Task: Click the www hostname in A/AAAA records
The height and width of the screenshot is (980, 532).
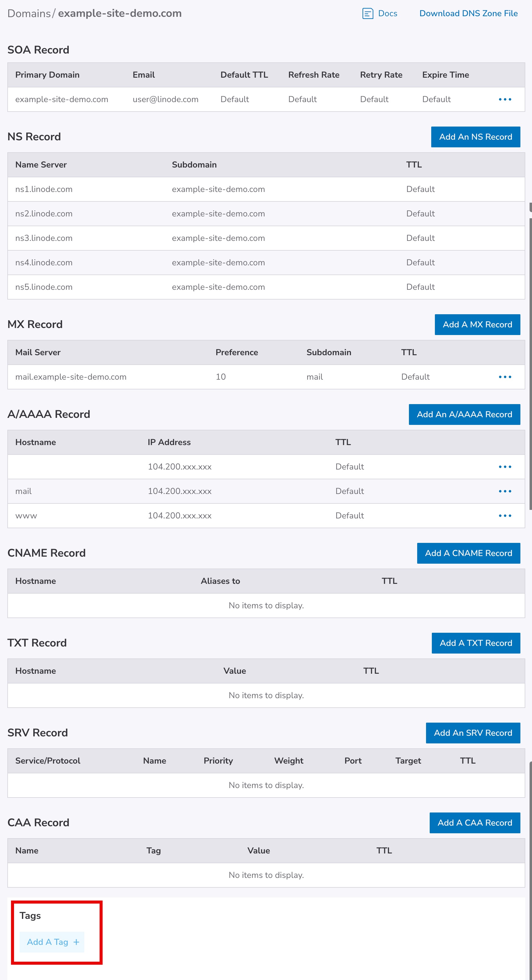Action: (26, 516)
